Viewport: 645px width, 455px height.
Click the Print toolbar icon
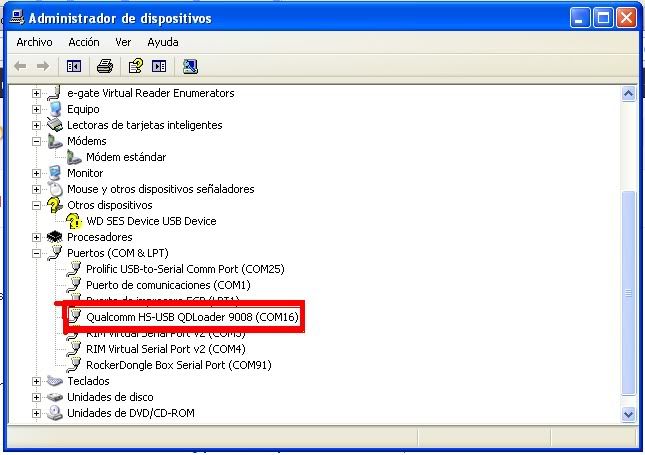(x=104, y=67)
